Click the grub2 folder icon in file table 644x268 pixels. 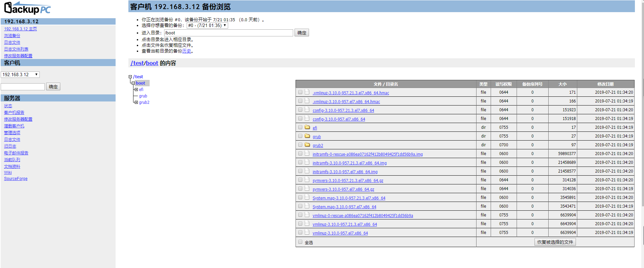(307, 145)
